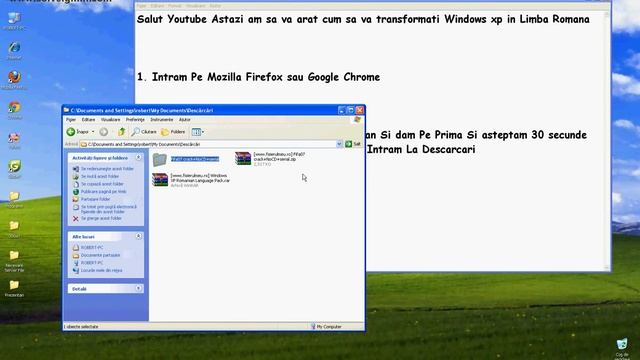The height and width of the screenshot is (360, 640).
Task: Click the Salut Youtube heading line in Notepad
Action: point(363,19)
